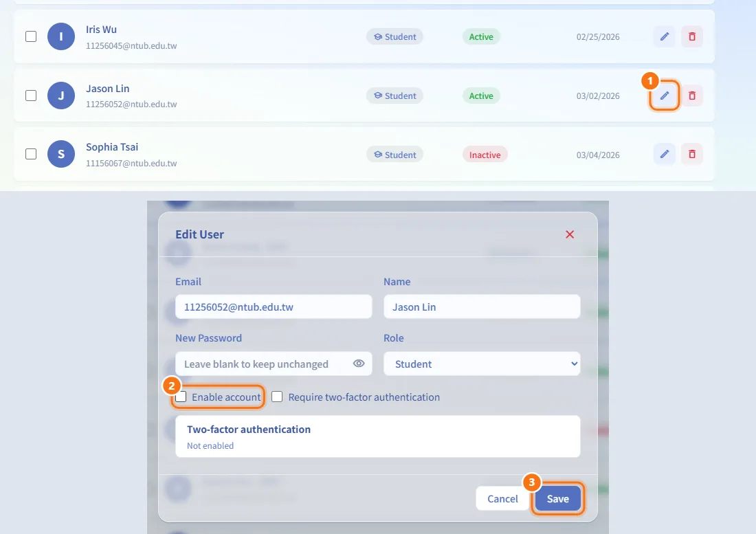Click Sophia Tsai's avatar circle
This screenshot has width=756, height=534.
pyautogui.click(x=61, y=154)
